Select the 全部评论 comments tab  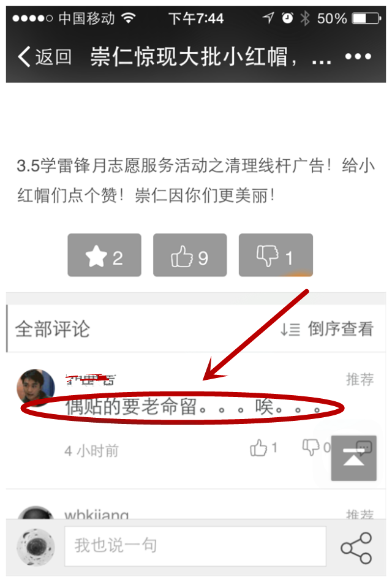(52, 329)
